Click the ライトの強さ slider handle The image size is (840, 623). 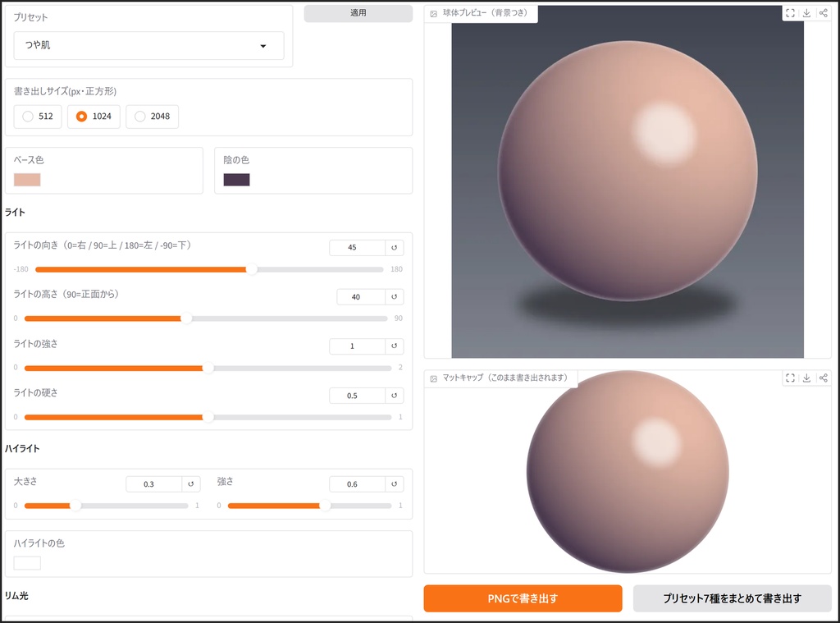point(208,368)
